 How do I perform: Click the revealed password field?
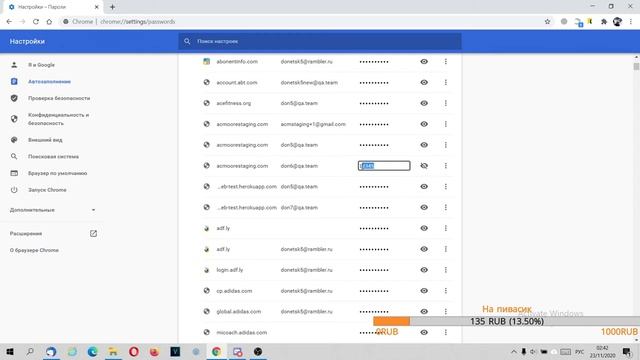click(384, 166)
